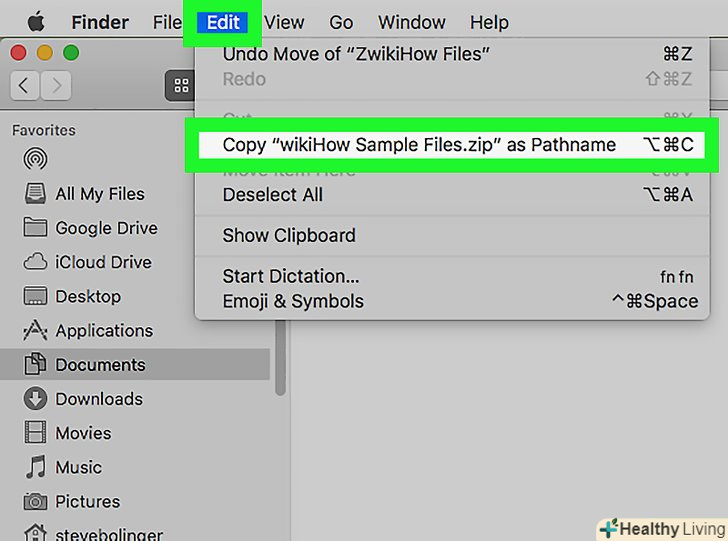Click the Downloads arrow icon
728x541 pixels.
click(35, 398)
